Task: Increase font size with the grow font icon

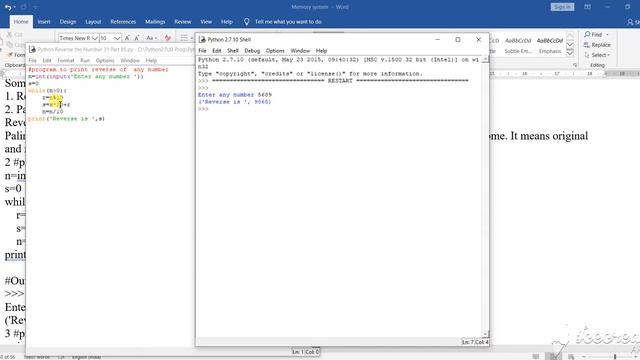Action: tap(127, 38)
